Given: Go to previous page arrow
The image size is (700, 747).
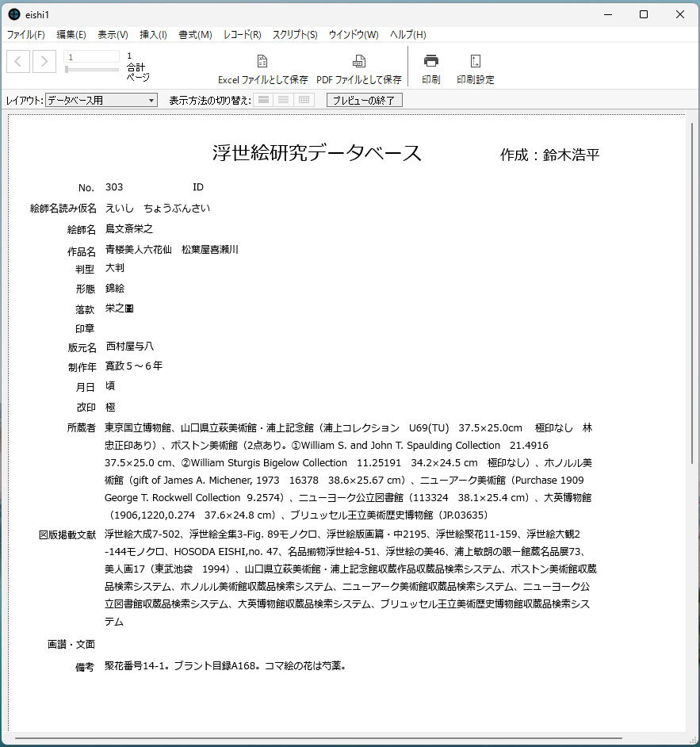Looking at the screenshot, I should pyautogui.click(x=18, y=61).
